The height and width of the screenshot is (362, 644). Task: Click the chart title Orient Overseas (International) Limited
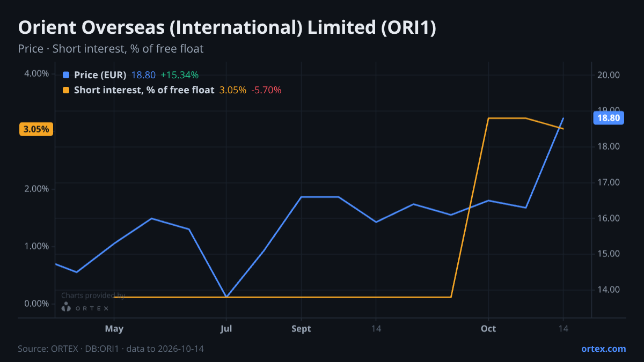point(227,28)
